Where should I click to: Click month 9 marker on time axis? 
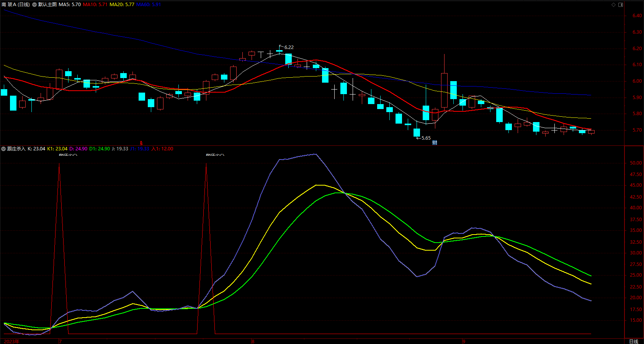coord(464,341)
